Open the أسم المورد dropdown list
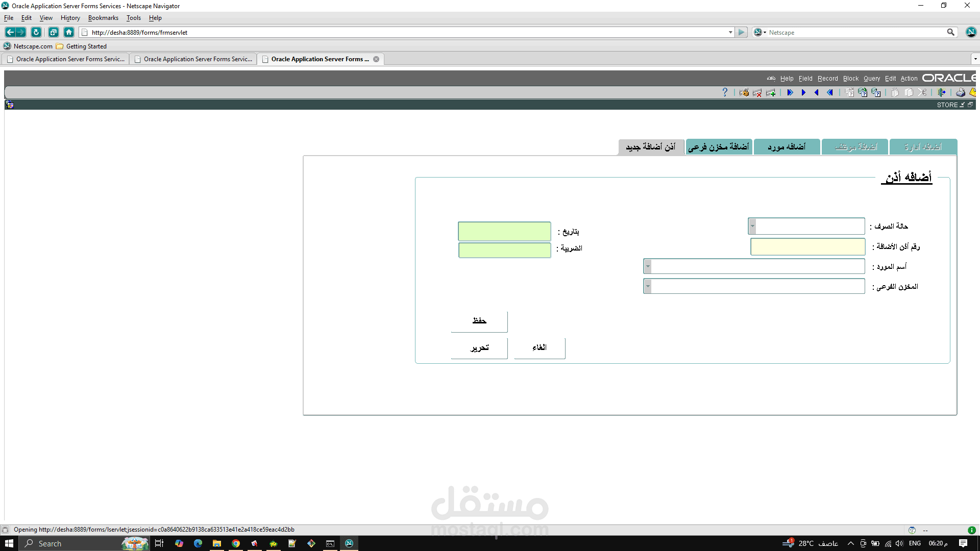The width and height of the screenshot is (980, 551). (x=648, y=266)
